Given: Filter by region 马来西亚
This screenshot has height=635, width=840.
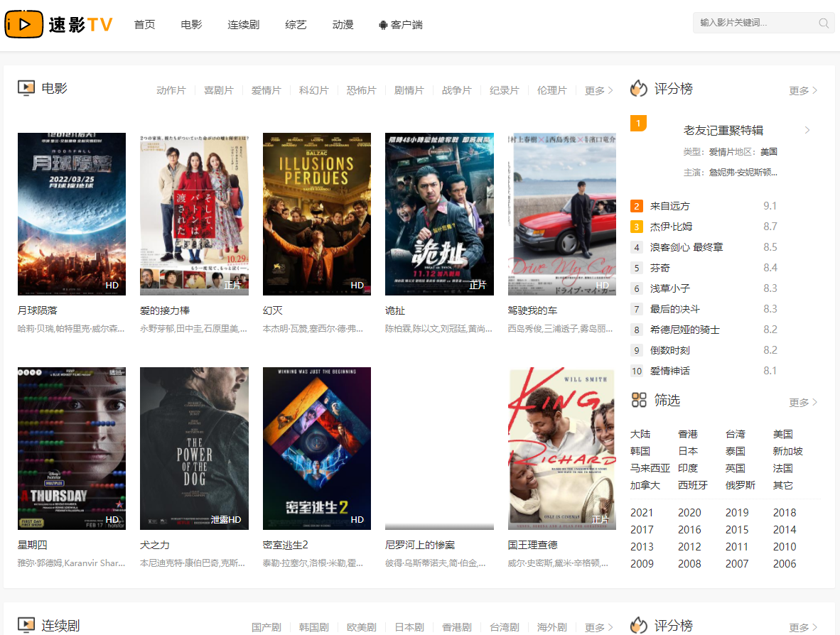Looking at the screenshot, I should (x=650, y=469).
